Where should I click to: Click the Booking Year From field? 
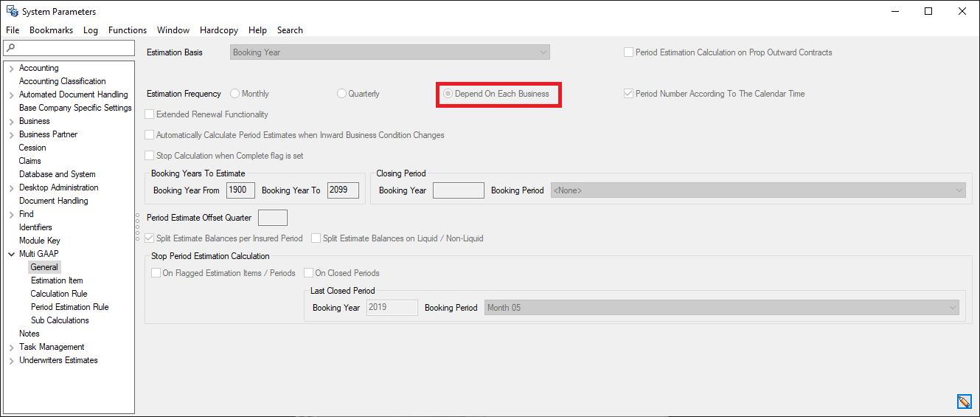tap(240, 190)
